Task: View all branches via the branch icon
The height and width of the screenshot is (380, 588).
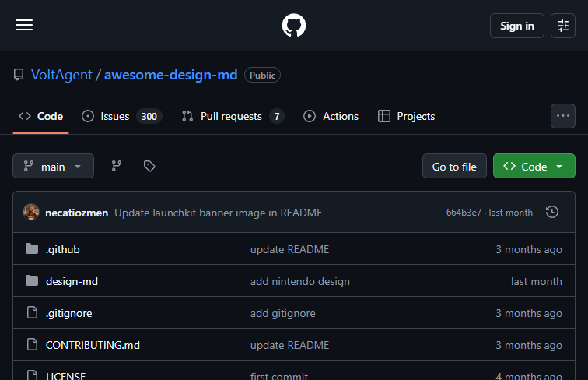Action: [x=116, y=166]
